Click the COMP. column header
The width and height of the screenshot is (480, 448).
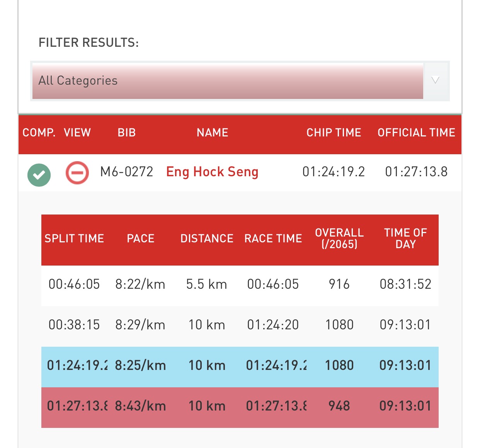tap(39, 133)
